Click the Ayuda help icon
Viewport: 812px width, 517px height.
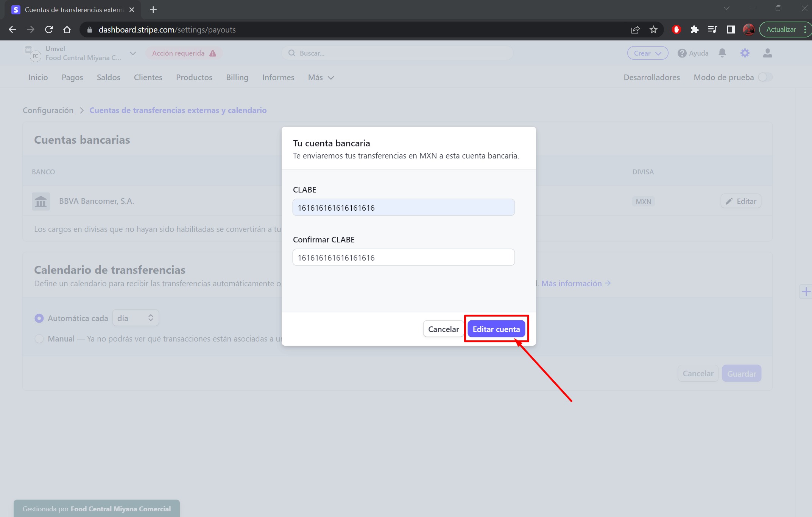pyautogui.click(x=682, y=53)
